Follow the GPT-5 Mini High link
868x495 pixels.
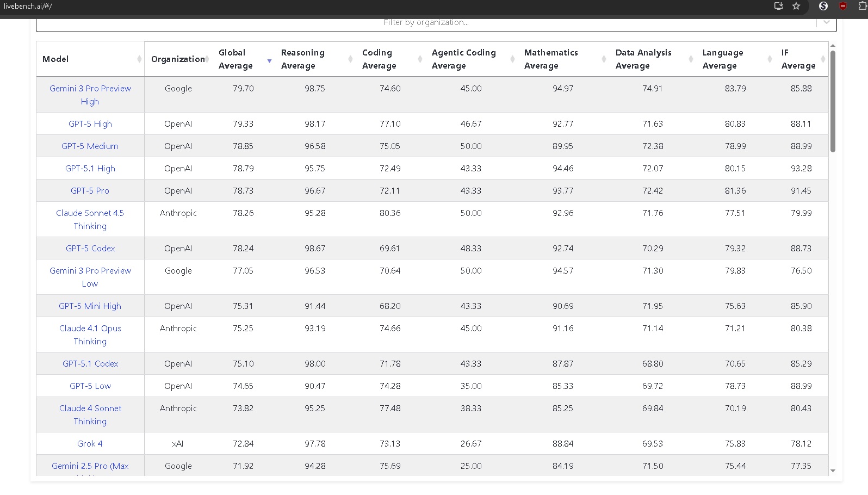coord(90,306)
